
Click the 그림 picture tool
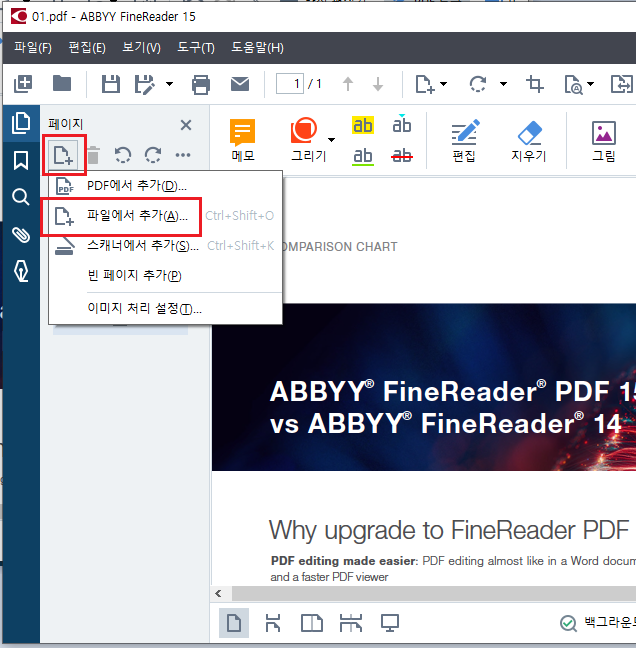click(x=604, y=141)
